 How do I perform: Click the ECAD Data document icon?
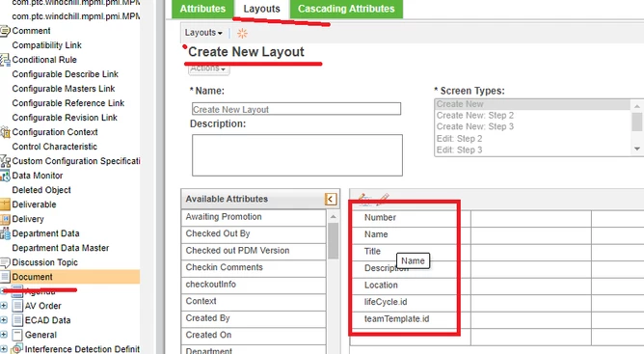click(x=17, y=320)
